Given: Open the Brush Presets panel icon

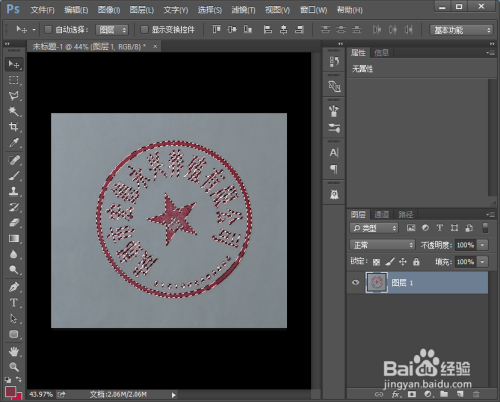Looking at the screenshot, I should [334, 128].
